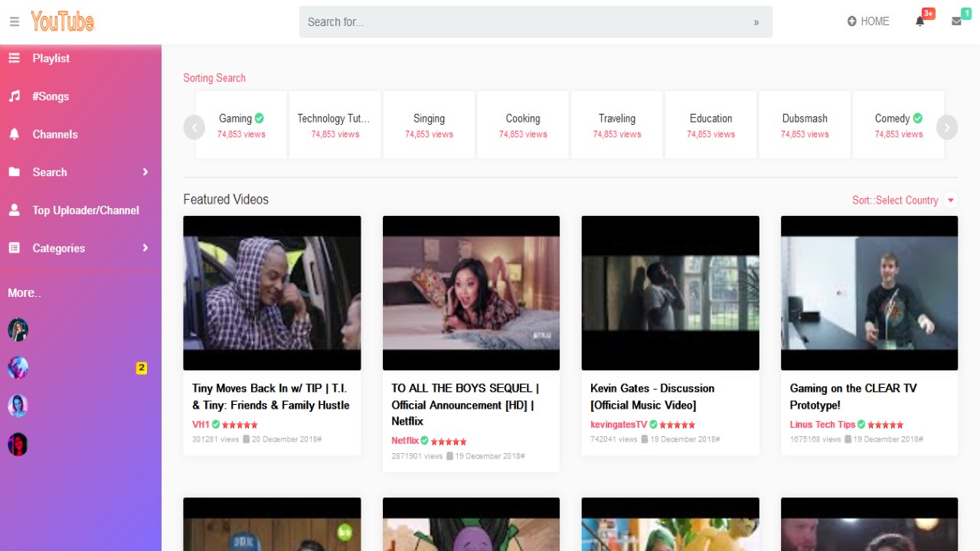980x551 pixels.
Task: Click the Search folder icon in the sidebar
Action: coord(15,172)
